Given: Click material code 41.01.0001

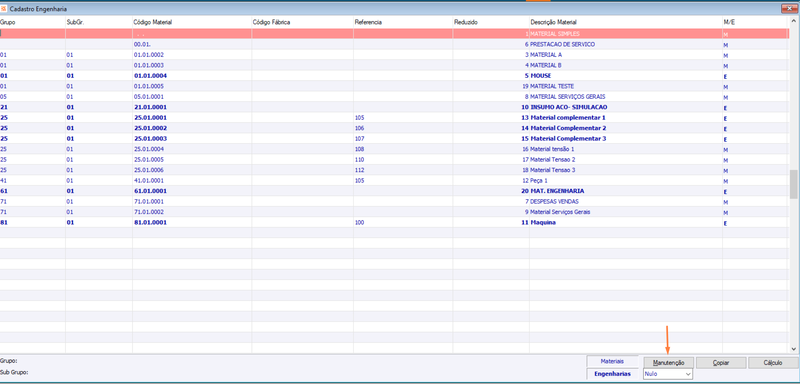Looking at the screenshot, I should coord(148,181).
